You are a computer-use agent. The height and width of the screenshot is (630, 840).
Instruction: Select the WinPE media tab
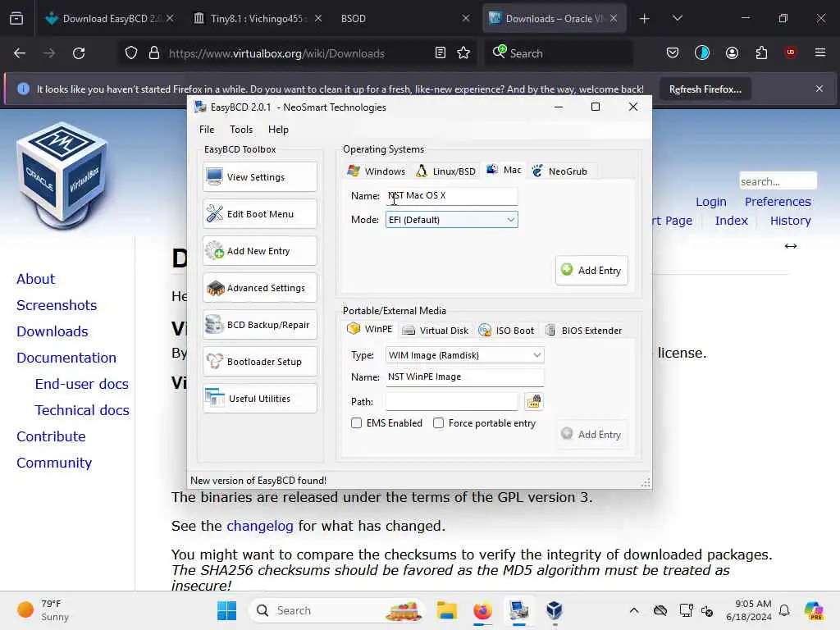coord(369,329)
